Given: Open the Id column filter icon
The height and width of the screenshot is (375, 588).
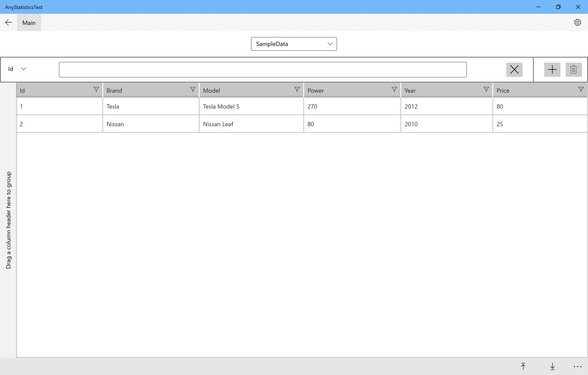Looking at the screenshot, I should click(x=96, y=89).
